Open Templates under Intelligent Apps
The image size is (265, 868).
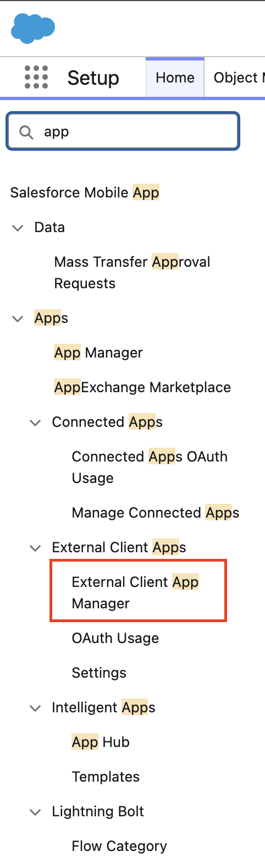pyautogui.click(x=106, y=777)
